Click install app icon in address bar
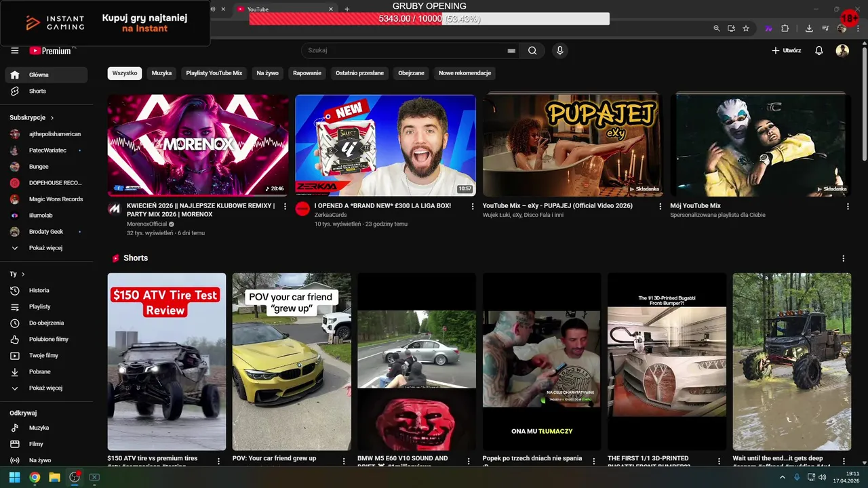Viewport: 868px width, 488px height. pyautogui.click(x=731, y=28)
